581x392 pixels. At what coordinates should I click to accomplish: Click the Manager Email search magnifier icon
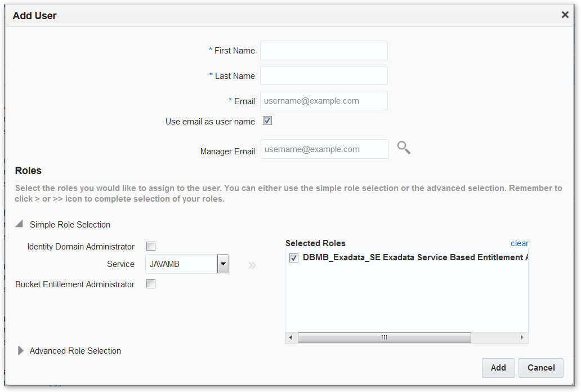pos(404,148)
